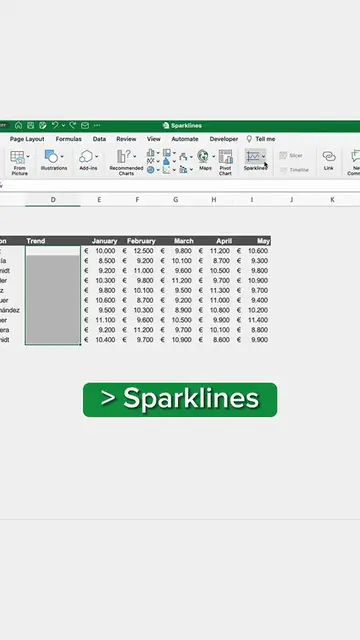Click Recommended Charts icon

(x=124, y=156)
